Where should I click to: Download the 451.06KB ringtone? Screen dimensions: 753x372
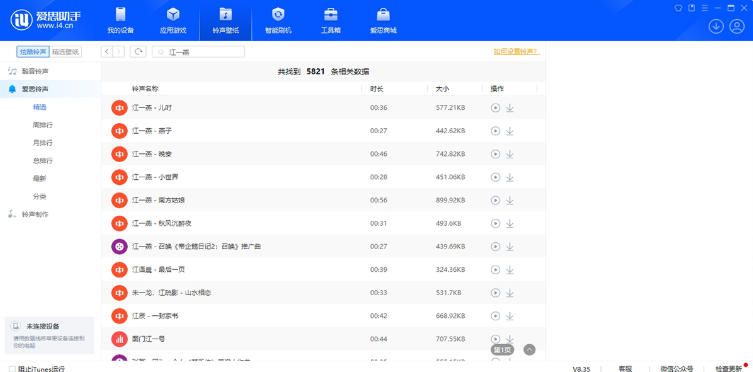[510, 178]
